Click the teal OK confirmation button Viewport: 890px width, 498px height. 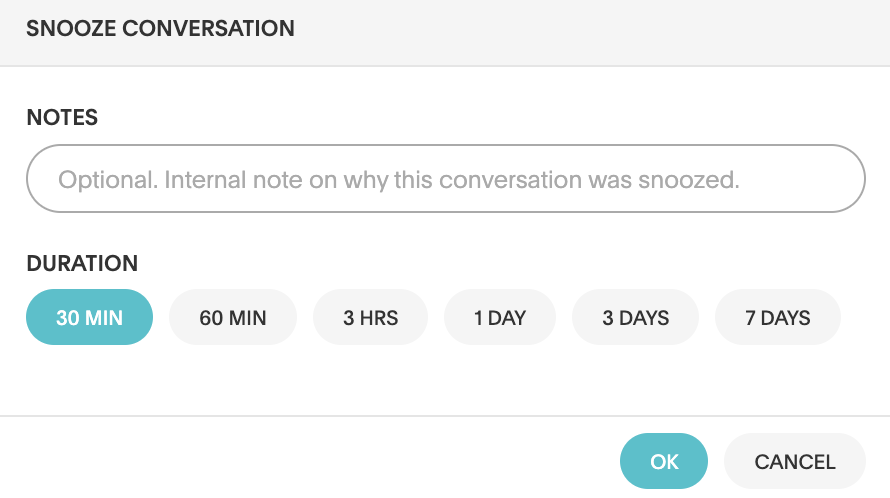pyautogui.click(x=664, y=461)
